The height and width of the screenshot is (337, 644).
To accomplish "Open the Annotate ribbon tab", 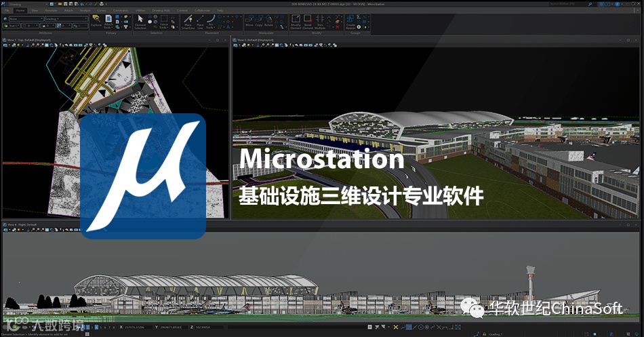I will pos(52,10).
